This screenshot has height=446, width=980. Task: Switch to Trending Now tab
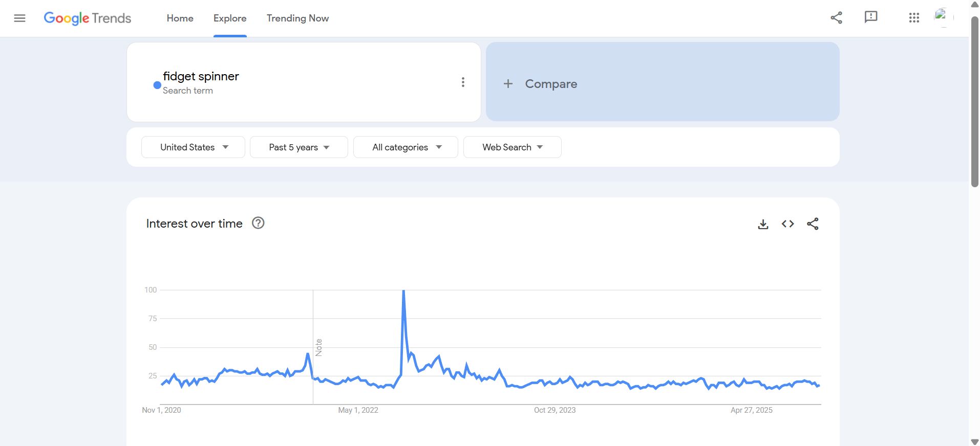(x=297, y=18)
